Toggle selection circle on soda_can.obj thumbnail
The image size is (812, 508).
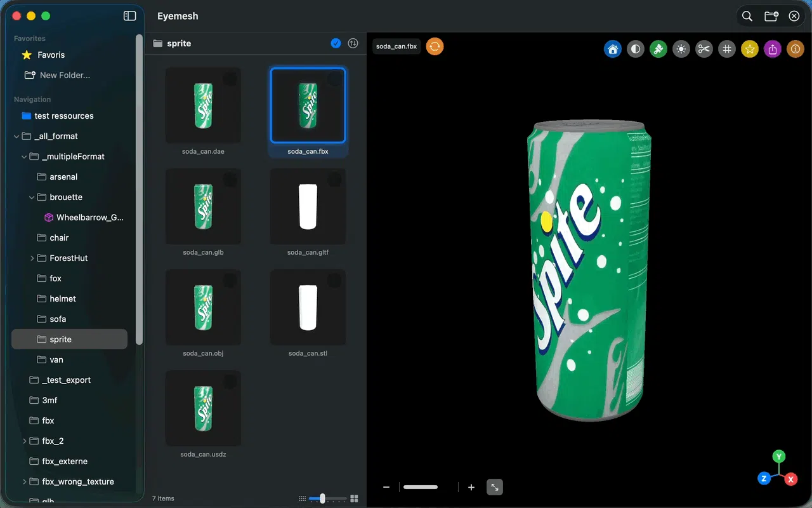(230, 281)
